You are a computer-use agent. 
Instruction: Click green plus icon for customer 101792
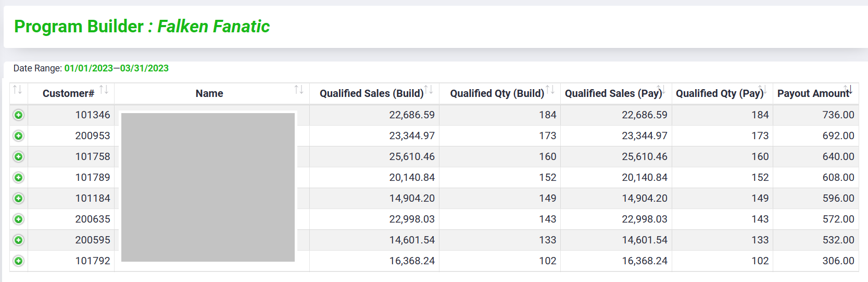(x=19, y=261)
